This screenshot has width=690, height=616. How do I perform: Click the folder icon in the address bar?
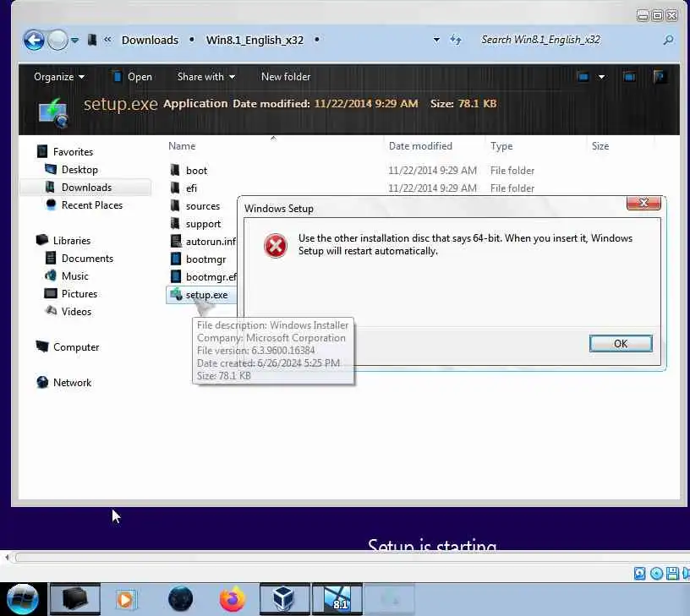(92, 40)
